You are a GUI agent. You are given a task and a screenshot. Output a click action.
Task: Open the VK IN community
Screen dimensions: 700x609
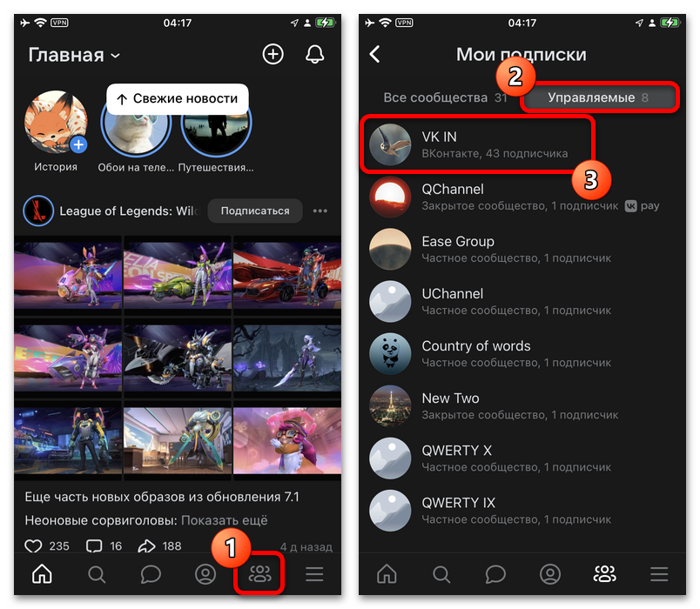(x=522, y=145)
